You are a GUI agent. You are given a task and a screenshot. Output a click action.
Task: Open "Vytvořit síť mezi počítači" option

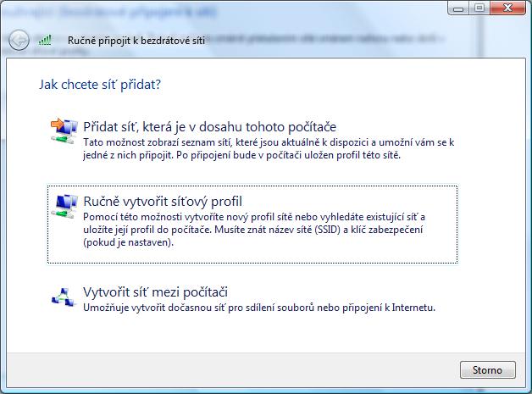pyautogui.click(x=155, y=292)
